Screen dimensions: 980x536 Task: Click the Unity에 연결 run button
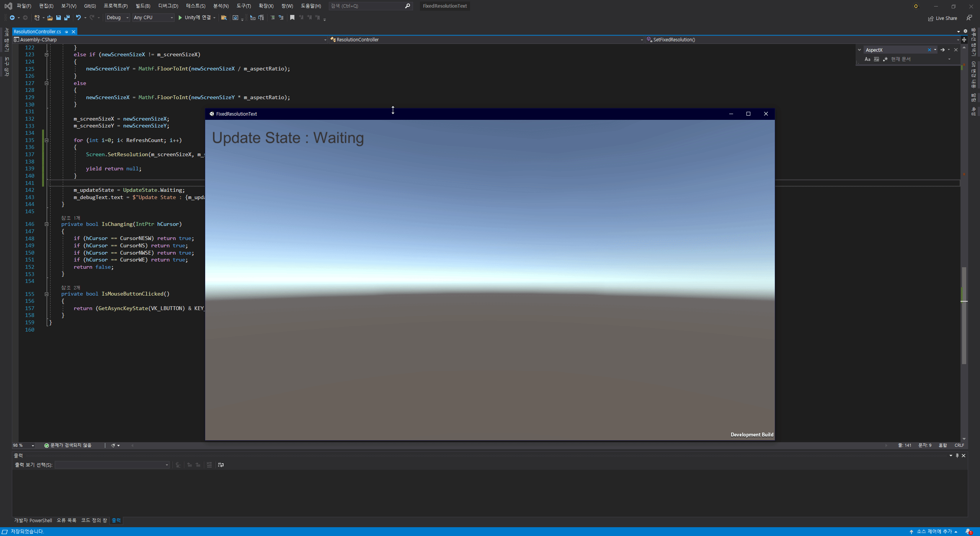point(194,18)
